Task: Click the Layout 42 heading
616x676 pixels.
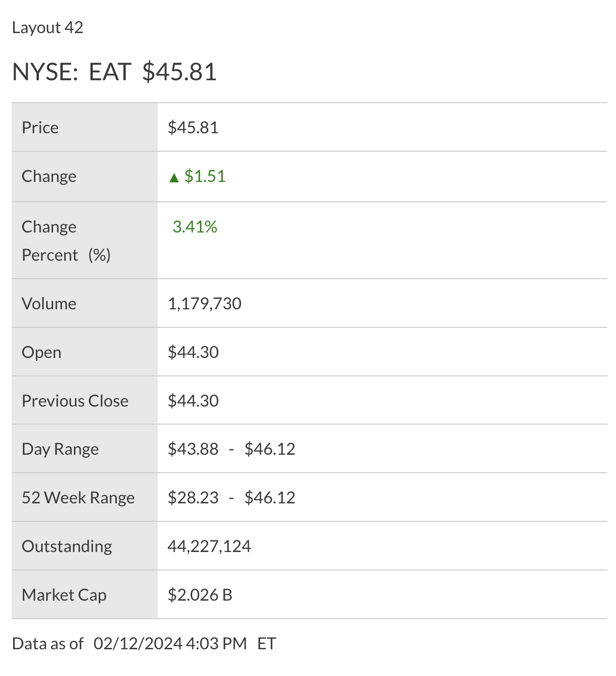Action: [x=48, y=28]
